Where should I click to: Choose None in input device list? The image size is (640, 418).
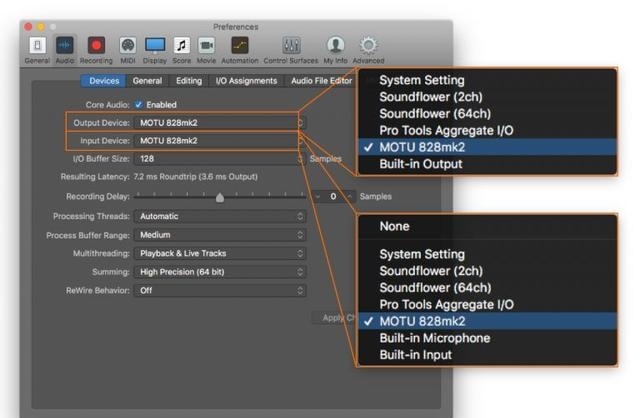(487, 226)
